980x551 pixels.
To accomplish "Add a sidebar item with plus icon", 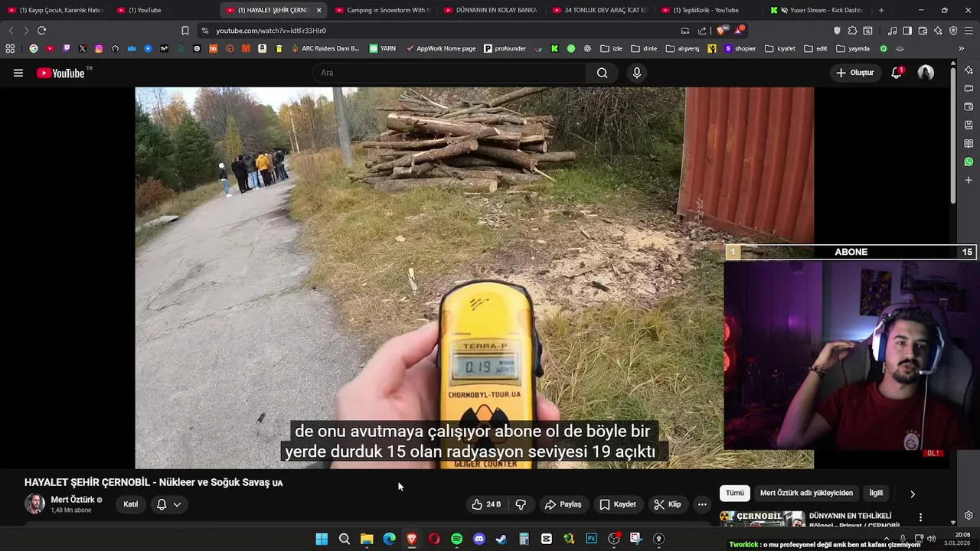I will pos(969,181).
